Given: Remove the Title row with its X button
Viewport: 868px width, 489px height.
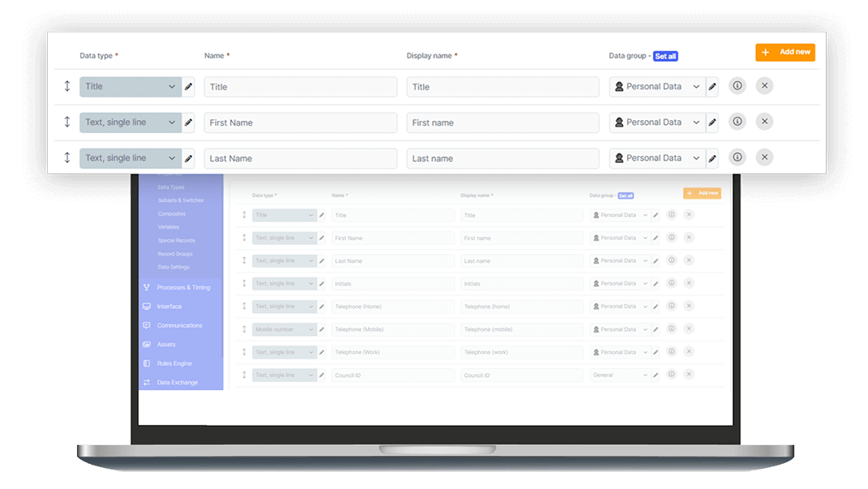Looking at the screenshot, I should click(x=764, y=85).
